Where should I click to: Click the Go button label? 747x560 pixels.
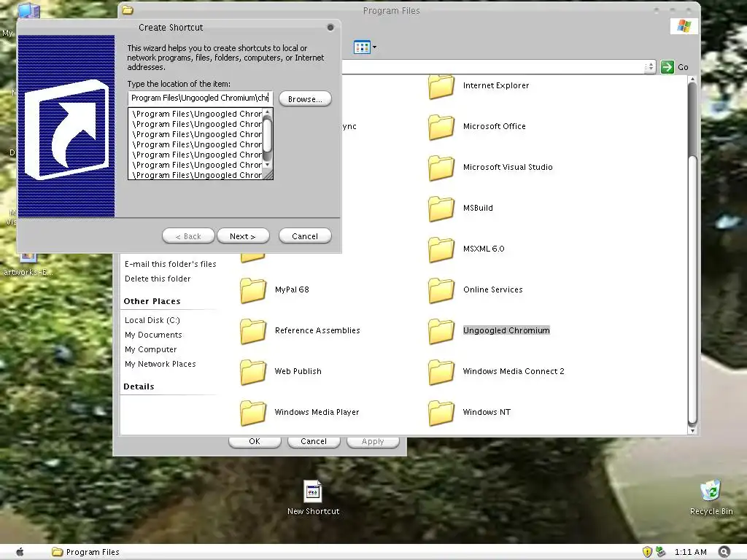(x=683, y=67)
